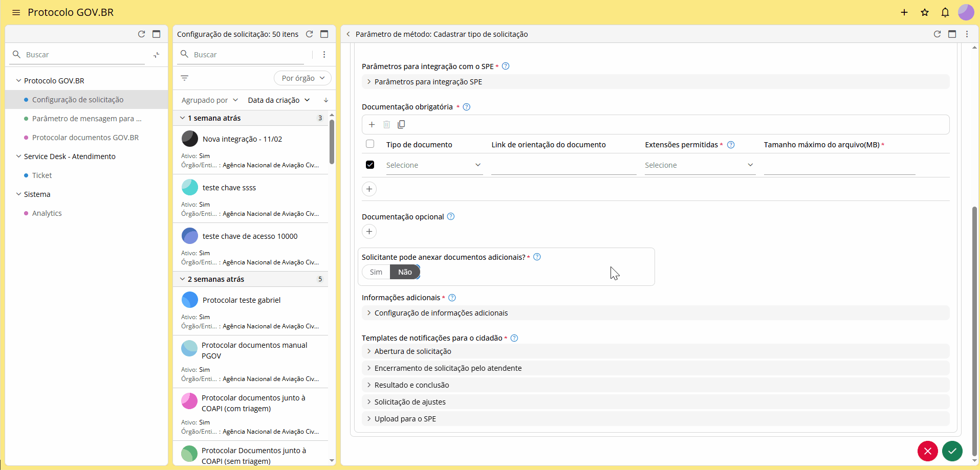
Task: Expand Abertura de solicitação template
Action: tap(656, 351)
